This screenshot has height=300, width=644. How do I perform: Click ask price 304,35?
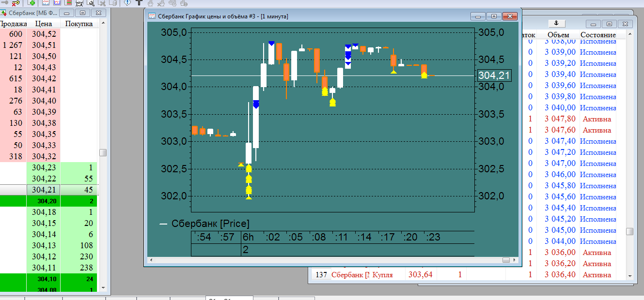pos(44,134)
